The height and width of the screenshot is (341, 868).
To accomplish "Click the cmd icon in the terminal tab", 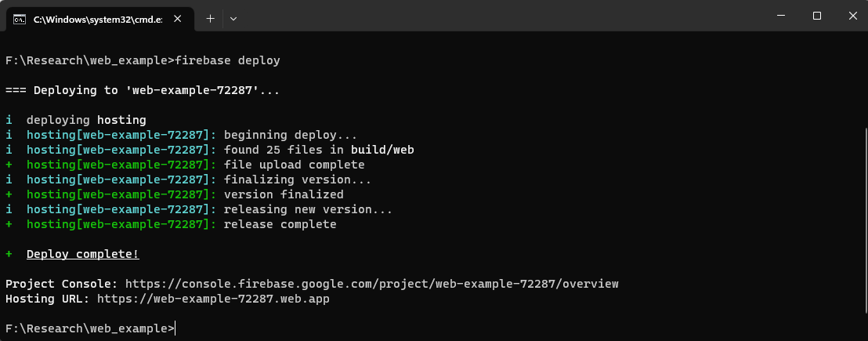I will coord(20,17).
